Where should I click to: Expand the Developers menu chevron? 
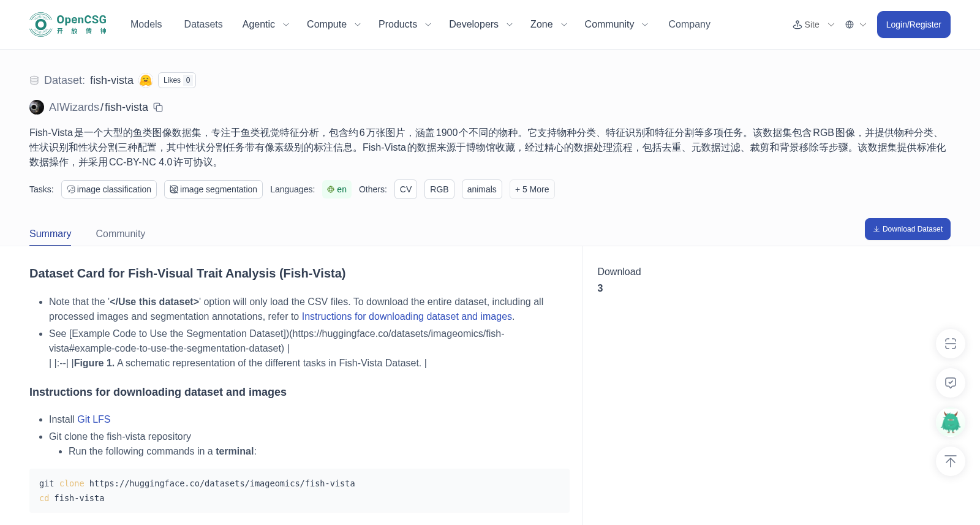click(509, 25)
